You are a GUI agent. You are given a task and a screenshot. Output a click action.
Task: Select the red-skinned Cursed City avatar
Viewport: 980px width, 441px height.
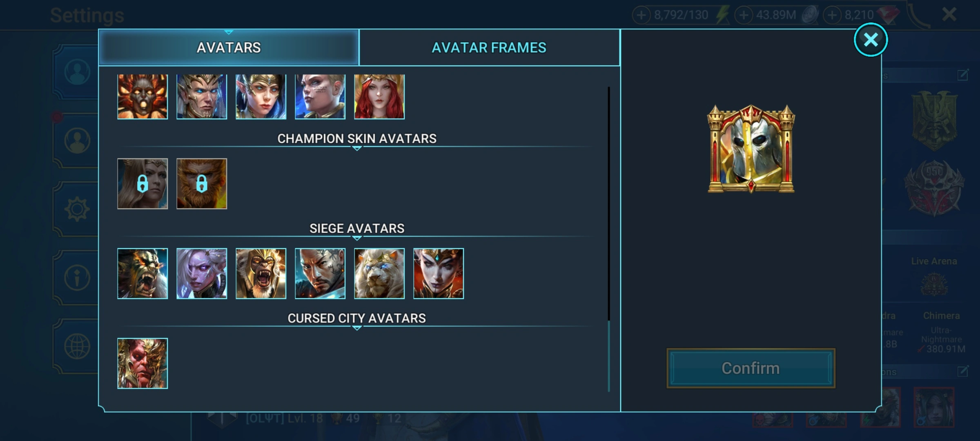143,363
